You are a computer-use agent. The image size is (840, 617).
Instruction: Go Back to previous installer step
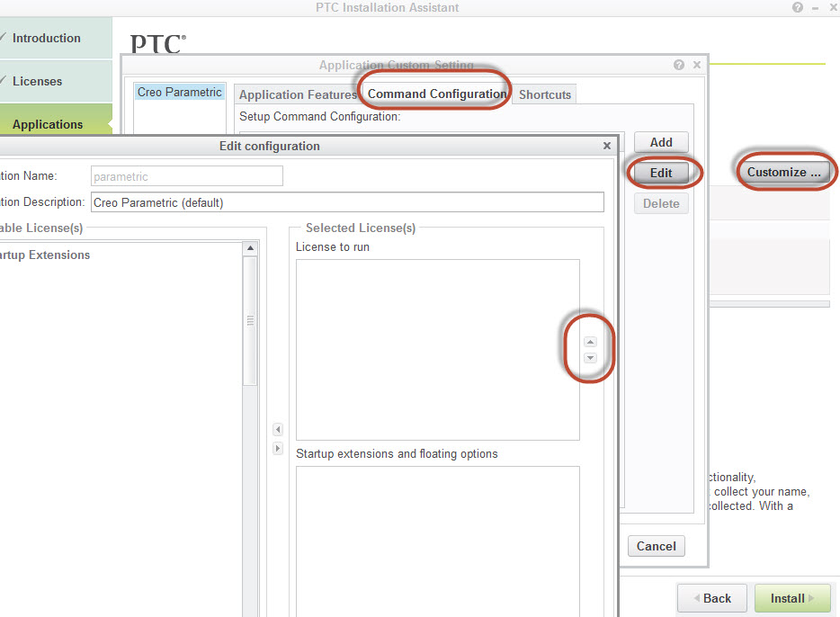pyautogui.click(x=712, y=598)
